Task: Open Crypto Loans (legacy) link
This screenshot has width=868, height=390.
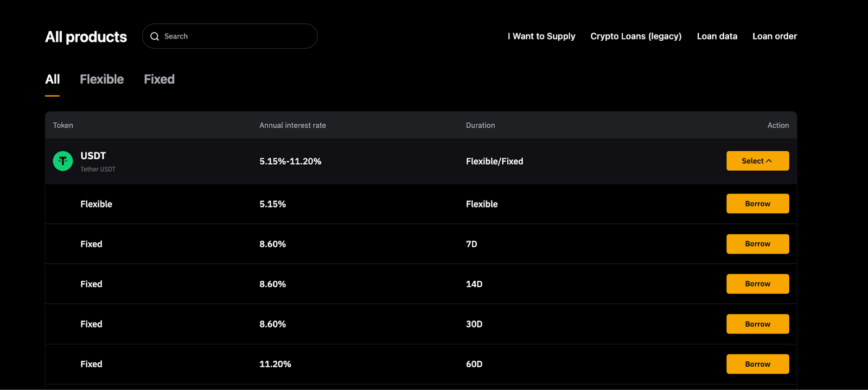Action: [x=636, y=36]
